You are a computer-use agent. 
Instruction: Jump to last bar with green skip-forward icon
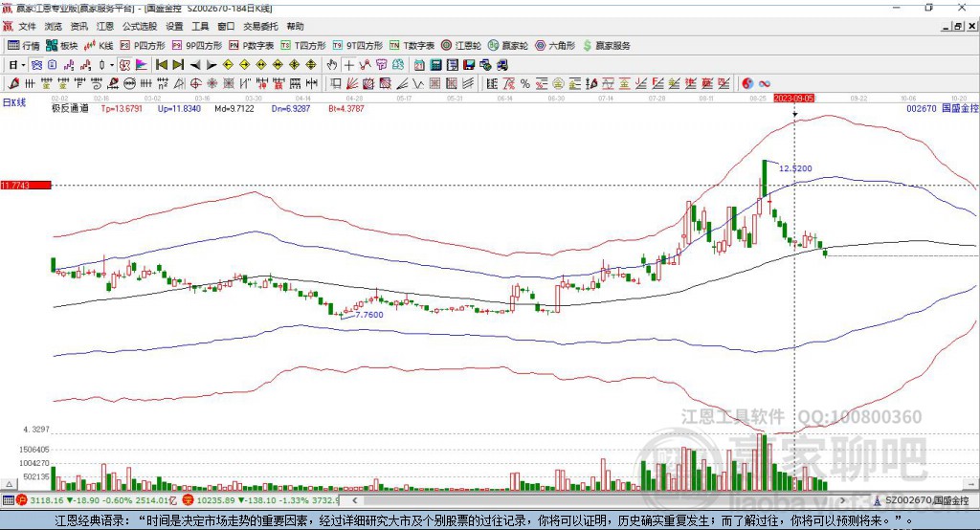pyautogui.click(x=178, y=65)
